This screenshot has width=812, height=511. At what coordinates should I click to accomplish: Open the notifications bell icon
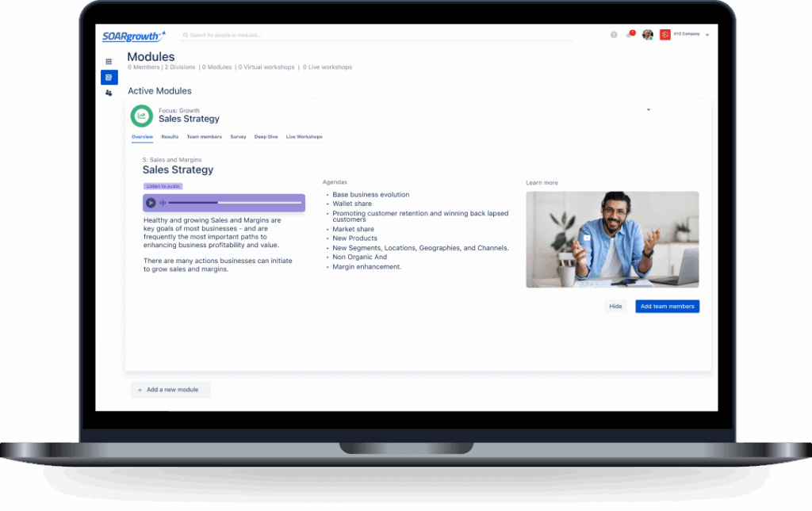[630, 35]
